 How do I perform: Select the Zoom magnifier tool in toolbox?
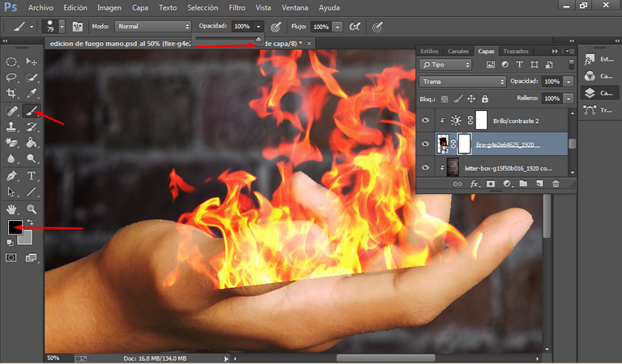(32, 209)
